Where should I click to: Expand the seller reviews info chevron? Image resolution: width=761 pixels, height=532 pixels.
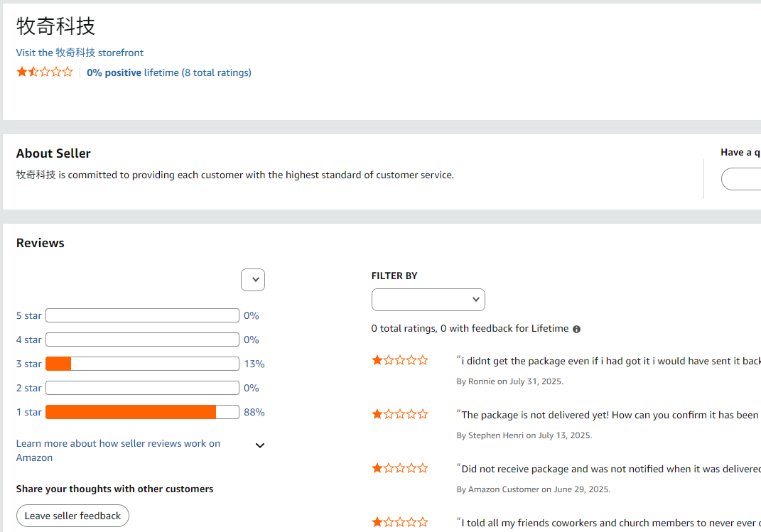coord(260,445)
